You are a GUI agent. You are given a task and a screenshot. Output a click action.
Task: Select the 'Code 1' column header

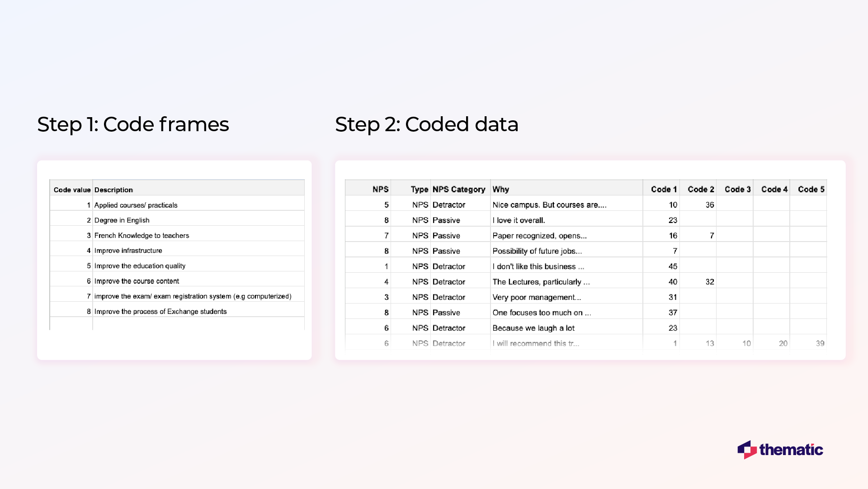tap(663, 189)
